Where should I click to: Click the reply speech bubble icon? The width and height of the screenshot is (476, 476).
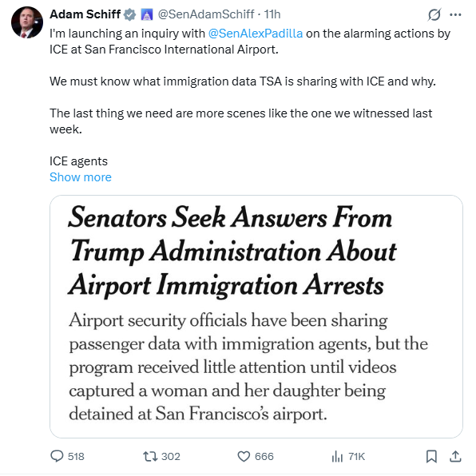click(x=57, y=456)
